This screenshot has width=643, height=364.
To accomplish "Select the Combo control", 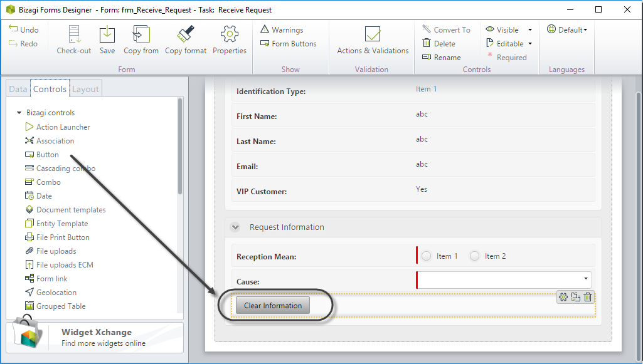I will [x=43, y=182].
